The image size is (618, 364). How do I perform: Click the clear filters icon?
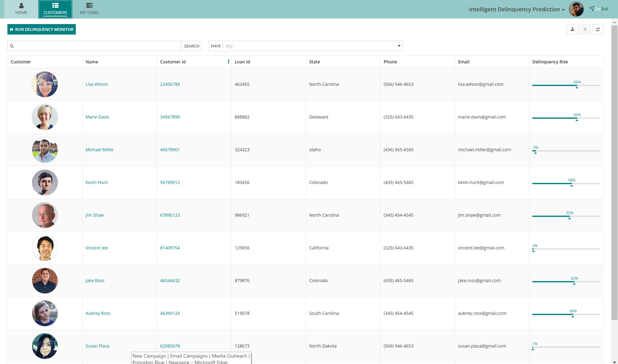click(x=585, y=29)
